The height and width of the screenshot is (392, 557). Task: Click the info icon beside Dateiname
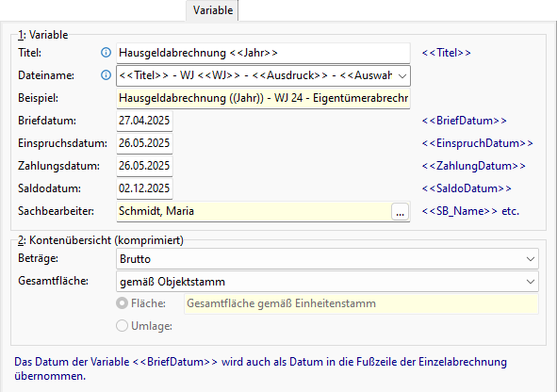coord(106,75)
